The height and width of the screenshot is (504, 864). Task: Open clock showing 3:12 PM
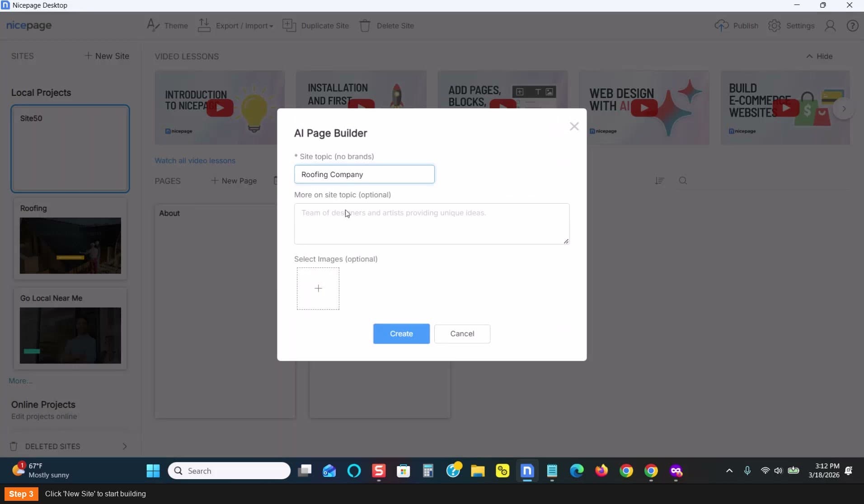[824, 471]
